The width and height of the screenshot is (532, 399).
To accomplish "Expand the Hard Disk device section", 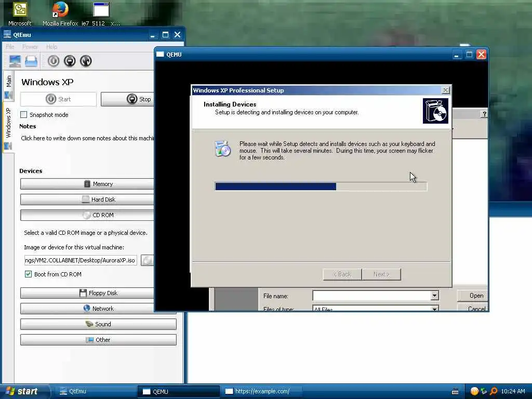I will (x=87, y=199).
